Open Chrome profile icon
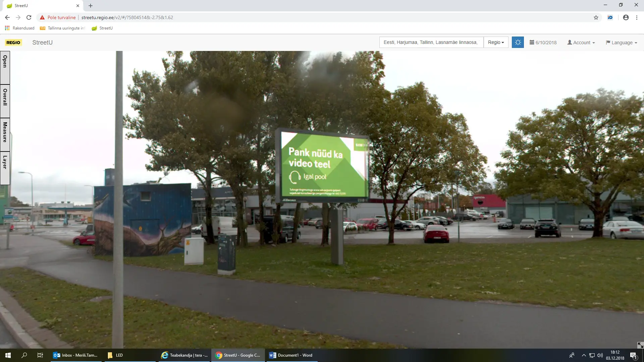Screen dimensions: 644x362 point(626,17)
